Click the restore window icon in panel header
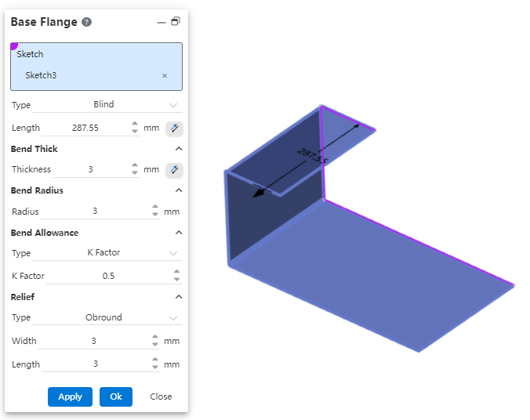The height and width of the screenshot is (420, 530). [176, 22]
